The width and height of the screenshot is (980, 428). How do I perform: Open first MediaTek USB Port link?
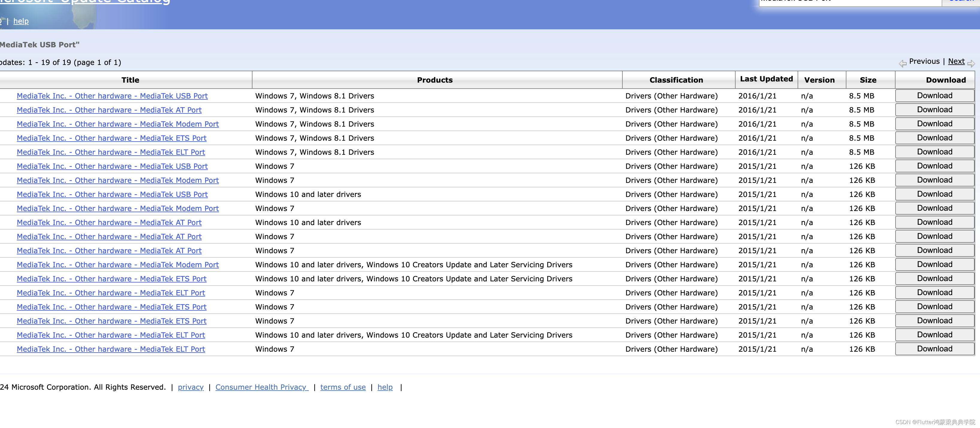click(x=112, y=96)
